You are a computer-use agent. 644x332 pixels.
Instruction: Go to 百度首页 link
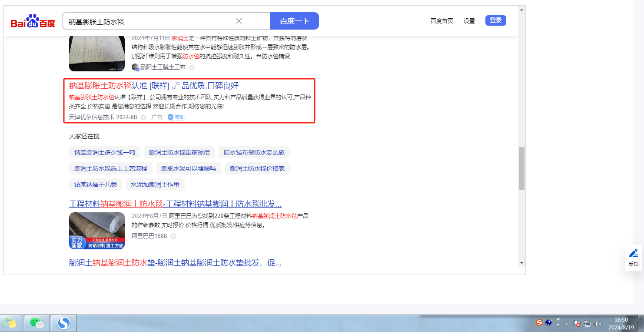(x=442, y=21)
